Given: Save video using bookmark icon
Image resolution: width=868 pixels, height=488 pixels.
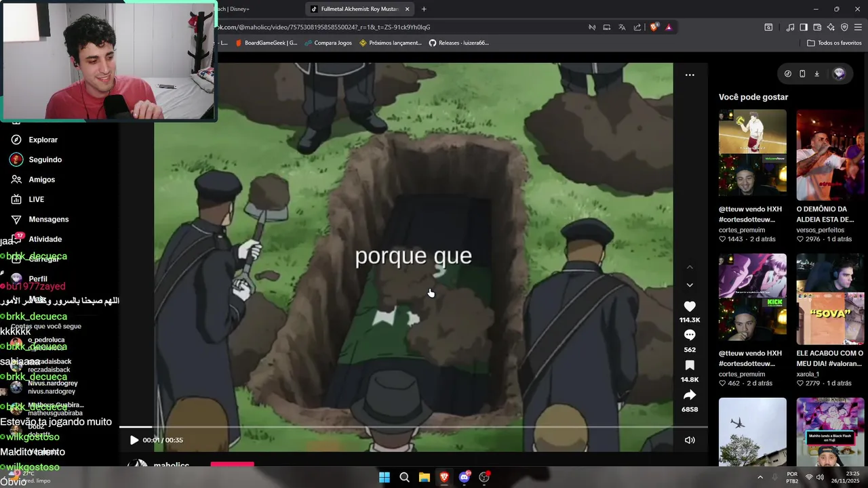Looking at the screenshot, I should (690, 365).
